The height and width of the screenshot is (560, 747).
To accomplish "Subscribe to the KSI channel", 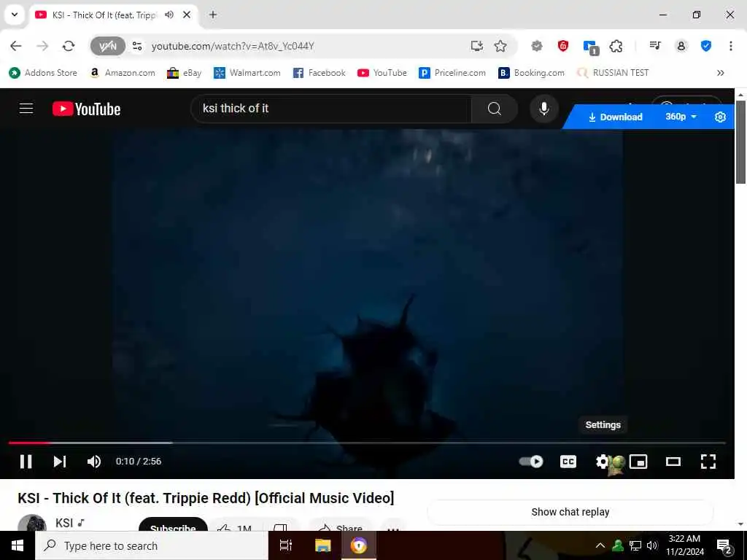I will 173,525.
